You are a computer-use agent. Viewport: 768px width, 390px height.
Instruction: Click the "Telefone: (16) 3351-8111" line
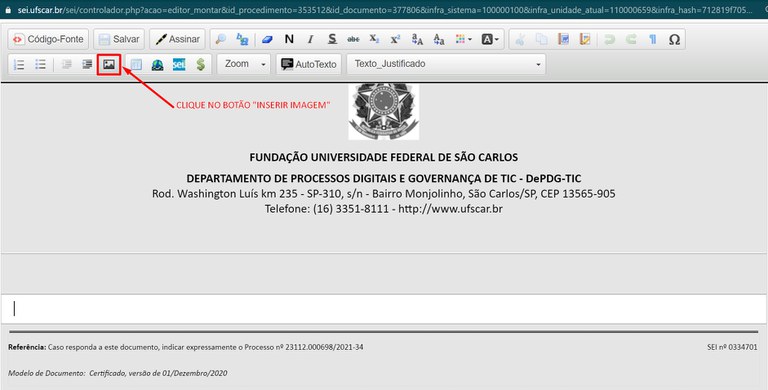coord(384,209)
